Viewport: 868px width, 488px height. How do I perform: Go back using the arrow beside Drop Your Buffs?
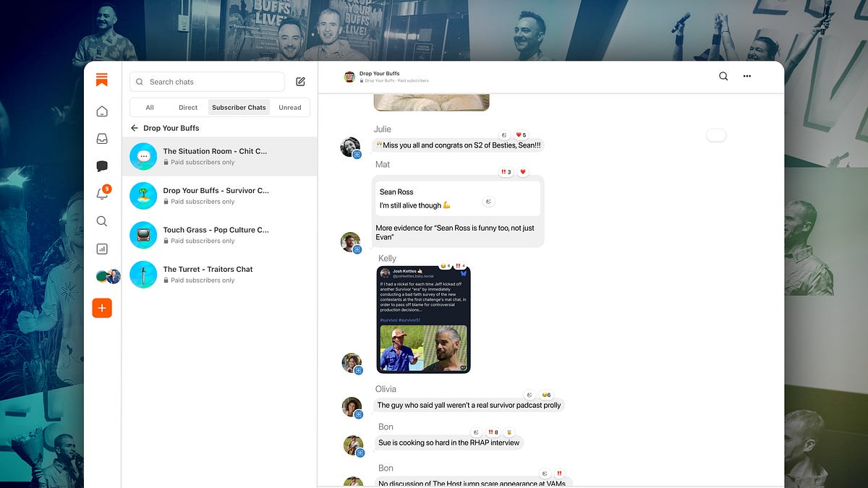[x=135, y=128]
